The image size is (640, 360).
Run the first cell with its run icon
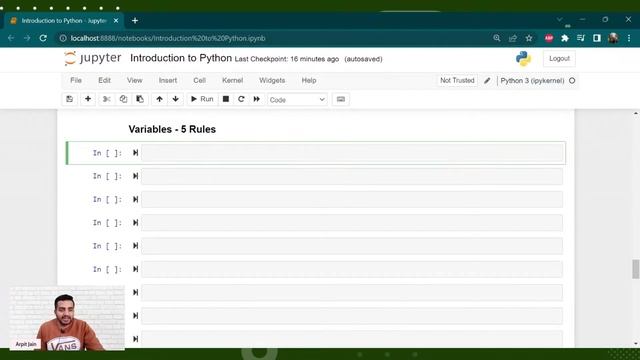coord(136,153)
